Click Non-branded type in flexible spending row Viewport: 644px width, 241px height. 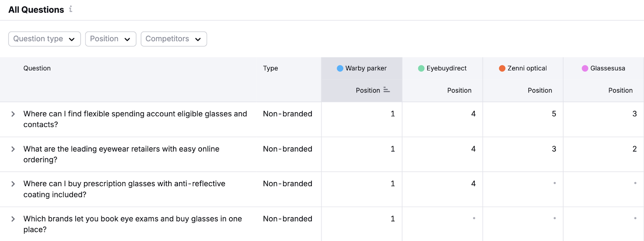point(288,114)
